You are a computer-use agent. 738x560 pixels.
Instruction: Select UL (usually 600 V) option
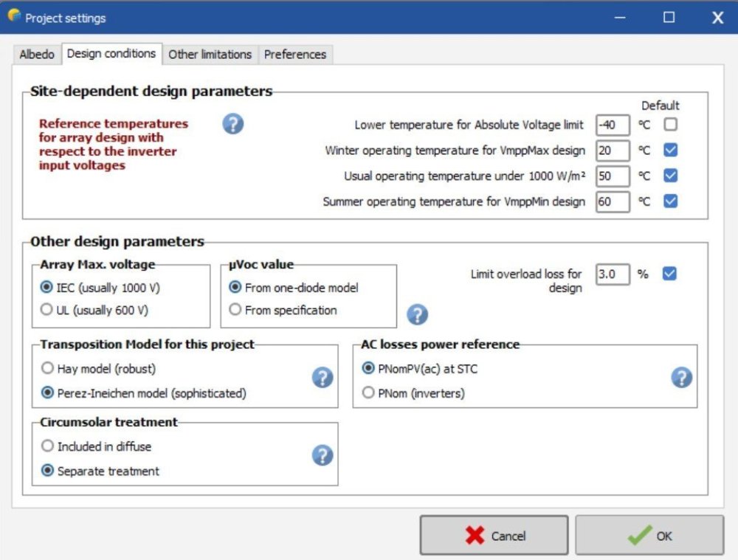(x=47, y=311)
